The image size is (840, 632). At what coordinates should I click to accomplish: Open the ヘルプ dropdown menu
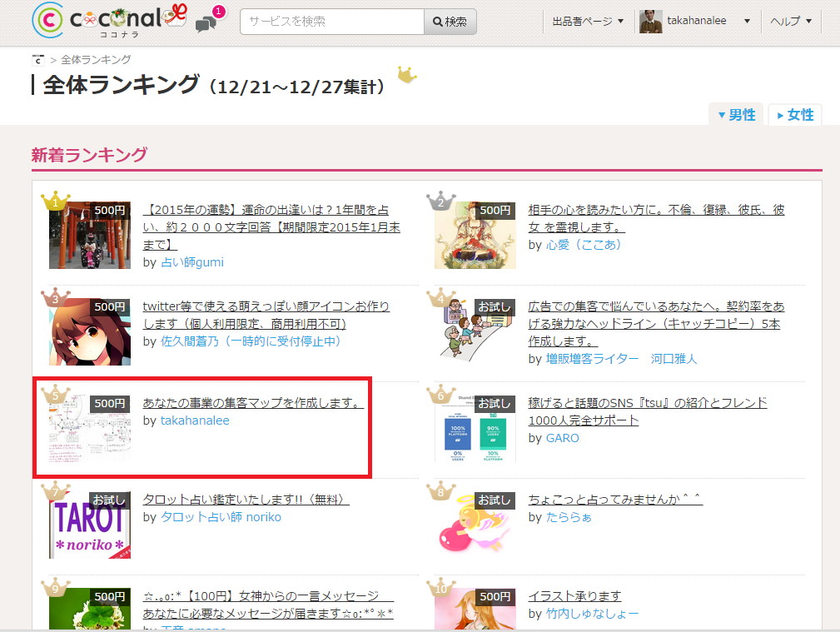coord(791,22)
